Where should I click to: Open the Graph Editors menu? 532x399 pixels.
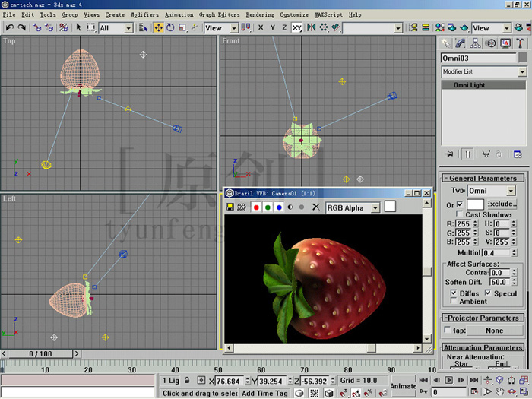coord(219,14)
